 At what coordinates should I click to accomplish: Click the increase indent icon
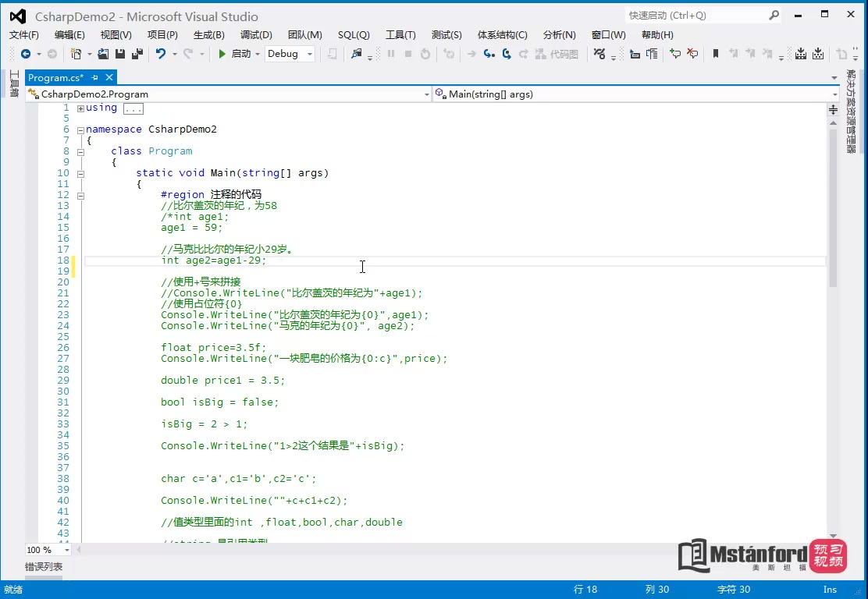(652, 54)
